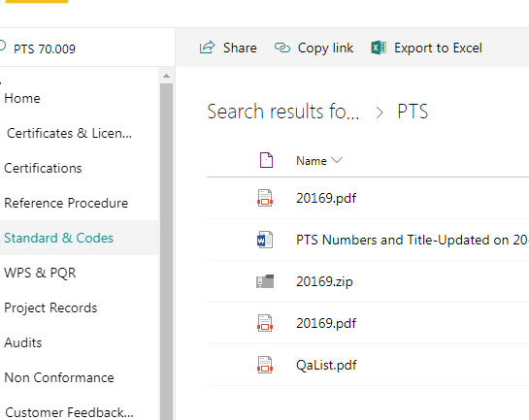Screen dimensions: 529x420
Task: Open the 20169.zip file
Action: 324,281
